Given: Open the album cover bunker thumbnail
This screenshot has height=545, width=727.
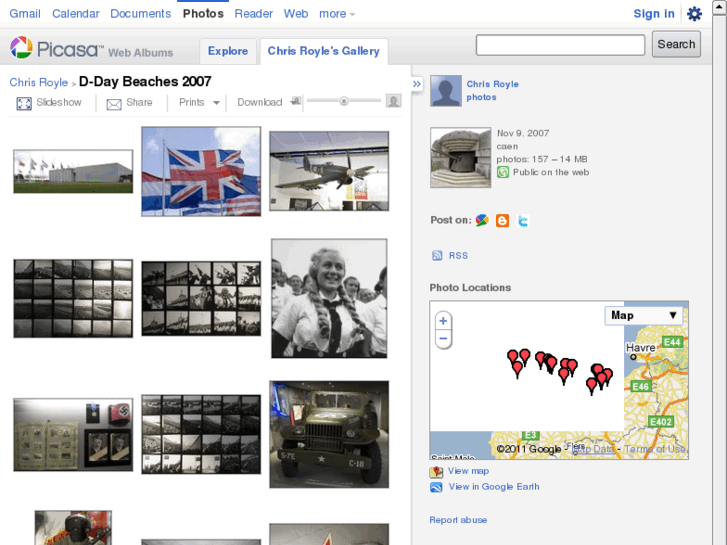Looking at the screenshot, I should click(x=460, y=157).
